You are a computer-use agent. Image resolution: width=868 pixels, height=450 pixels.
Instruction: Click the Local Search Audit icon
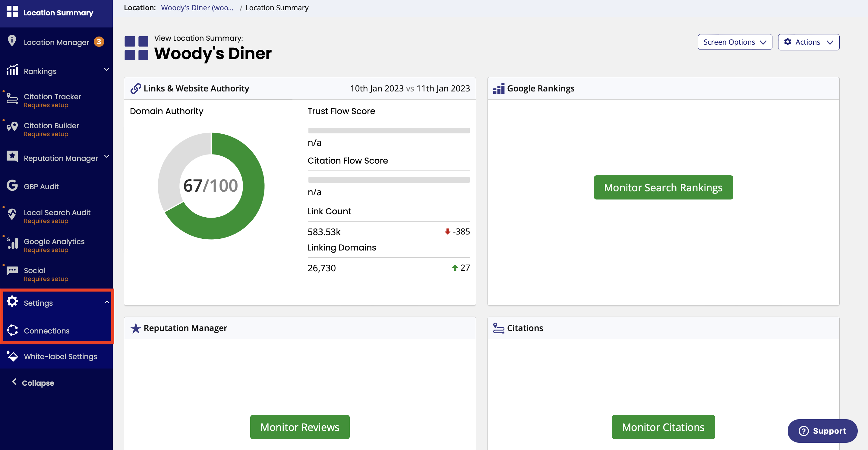(x=12, y=214)
